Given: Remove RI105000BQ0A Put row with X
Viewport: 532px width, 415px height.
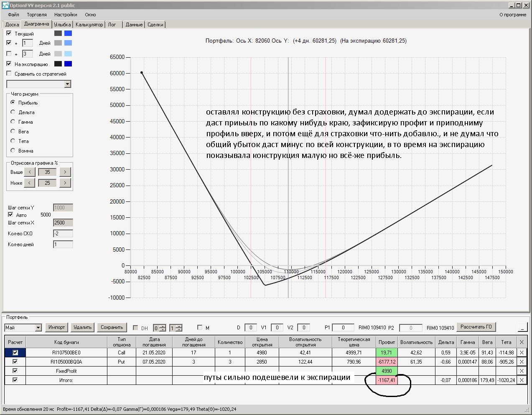Looking at the screenshot, I should pyautogui.click(x=521, y=362).
